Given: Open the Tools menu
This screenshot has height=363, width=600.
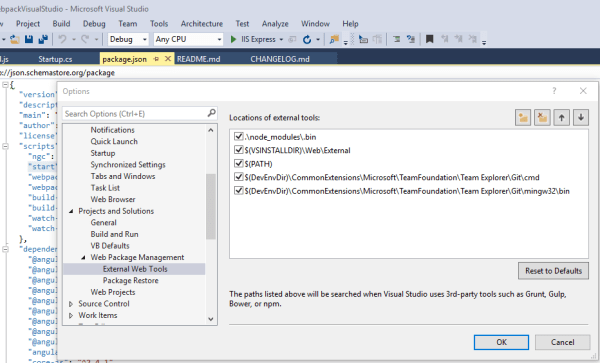Looking at the screenshot, I should pyautogui.click(x=159, y=24).
